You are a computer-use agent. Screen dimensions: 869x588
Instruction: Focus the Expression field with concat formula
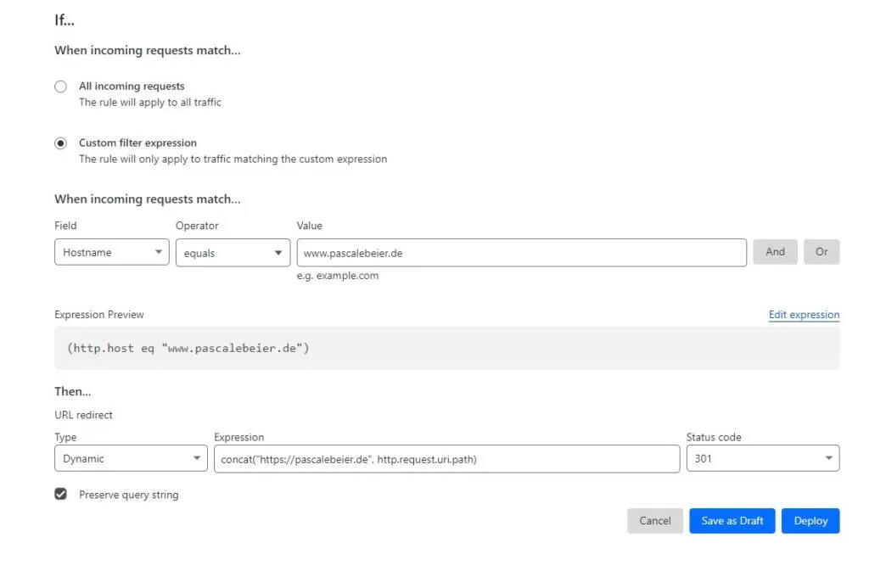pos(446,459)
